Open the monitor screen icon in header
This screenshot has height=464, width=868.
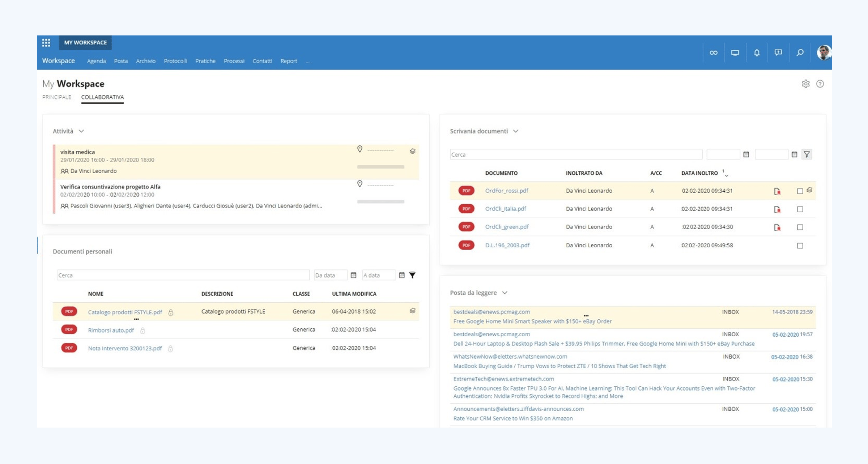pyautogui.click(x=735, y=53)
